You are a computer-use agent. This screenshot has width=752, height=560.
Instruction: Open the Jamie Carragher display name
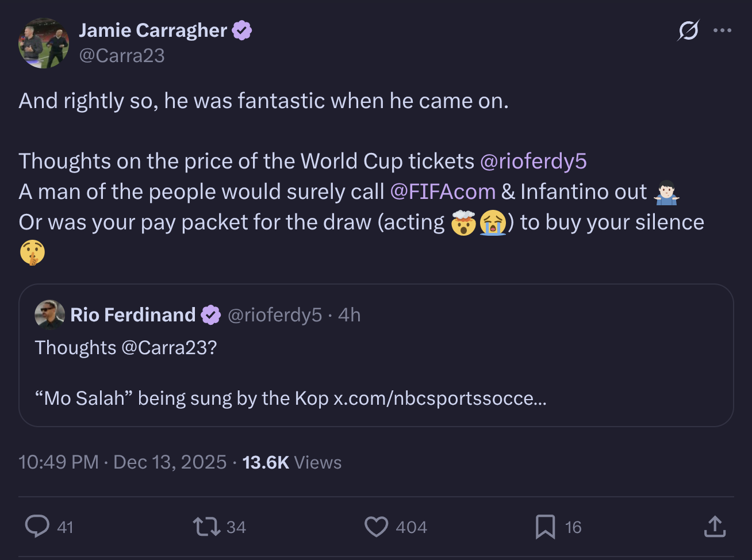click(x=153, y=30)
